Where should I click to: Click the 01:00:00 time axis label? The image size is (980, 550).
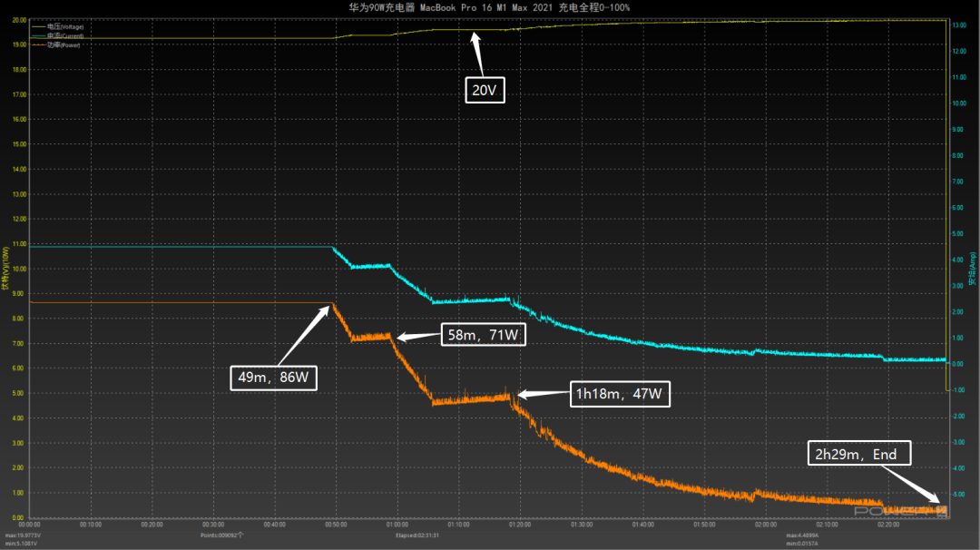coord(397,525)
